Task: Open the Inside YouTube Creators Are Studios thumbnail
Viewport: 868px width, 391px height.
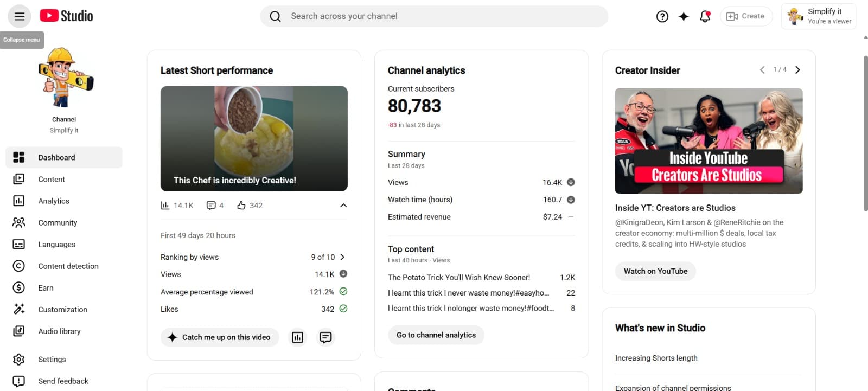Action: (709, 140)
